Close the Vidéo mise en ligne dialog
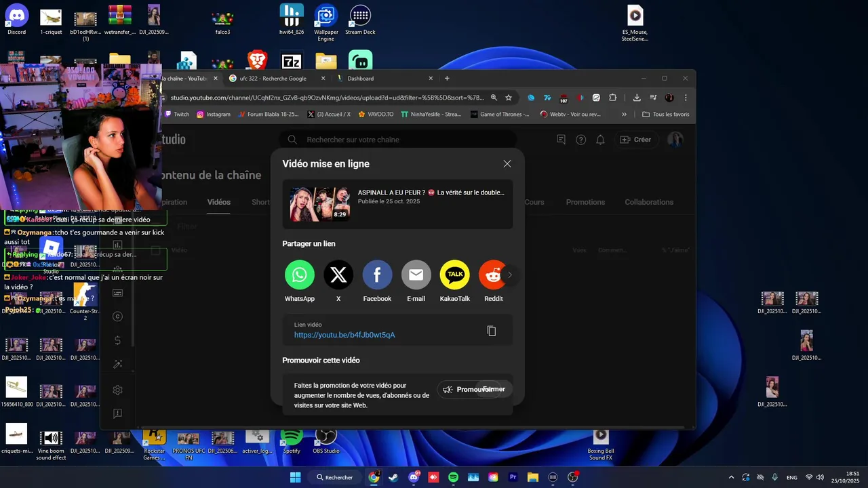This screenshot has height=488, width=868. click(507, 163)
